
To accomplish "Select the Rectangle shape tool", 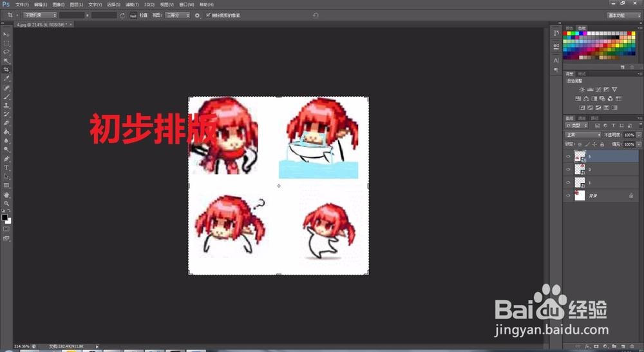I will coord(6,185).
